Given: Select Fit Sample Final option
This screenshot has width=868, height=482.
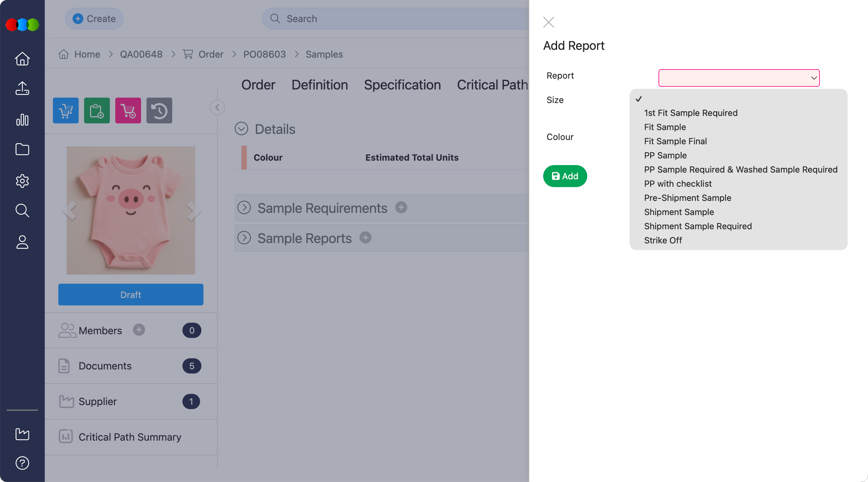Looking at the screenshot, I should [675, 141].
